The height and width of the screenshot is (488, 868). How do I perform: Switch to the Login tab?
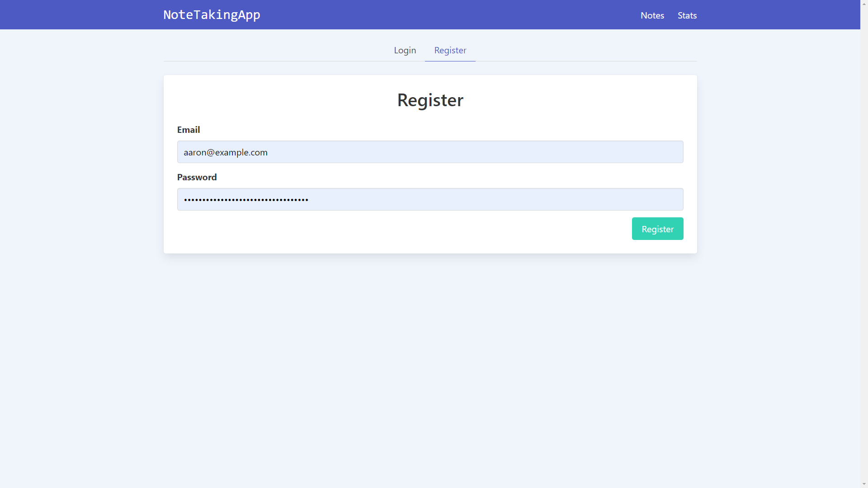tap(405, 50)
